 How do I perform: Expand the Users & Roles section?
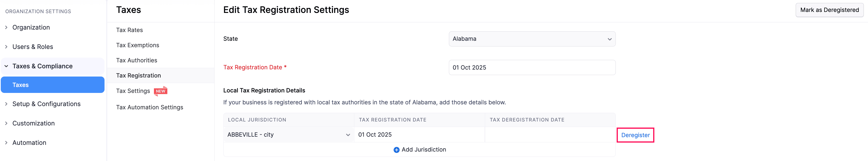pyautogui.click(x=32, y=46)
